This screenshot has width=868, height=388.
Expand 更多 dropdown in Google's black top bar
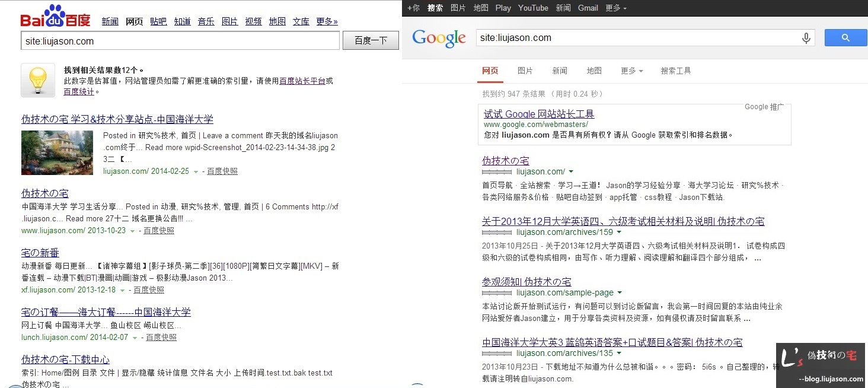click(616, 8)
